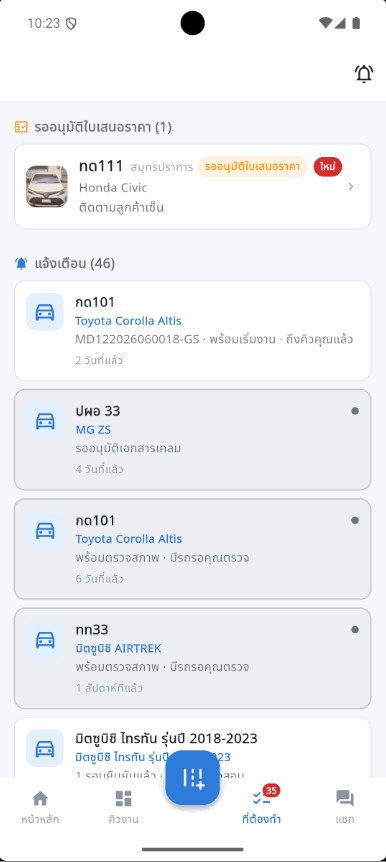The width and height of the screenshot is (386, 862).
Task: Tap the unread dot on กก33 card
Action: [355, 629]
